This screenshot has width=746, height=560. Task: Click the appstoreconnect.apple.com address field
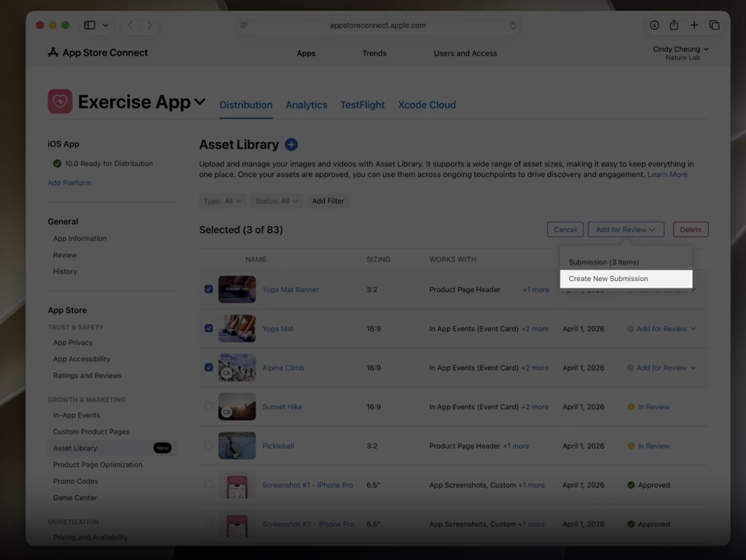click(x=378, y=25)
